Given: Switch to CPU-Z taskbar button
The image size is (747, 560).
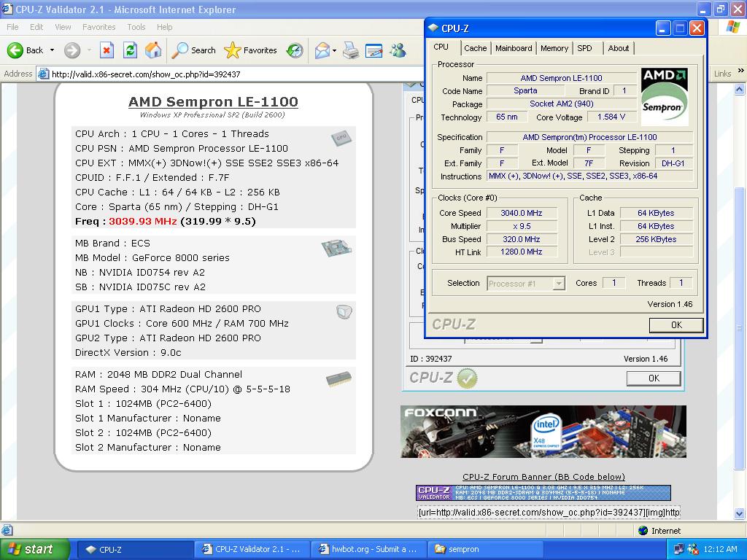Looking at the screenshot, I should [134, 549].
